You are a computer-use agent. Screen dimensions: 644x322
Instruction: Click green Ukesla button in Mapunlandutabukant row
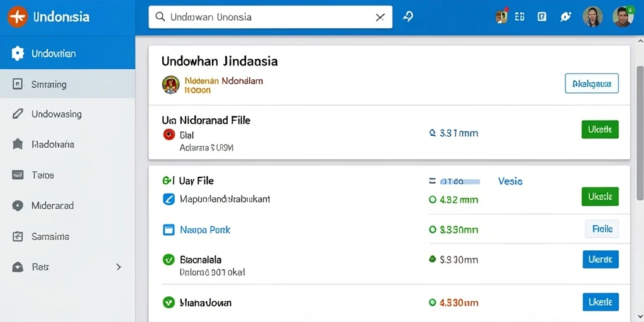pyautogui.click(x=600, y=196)
